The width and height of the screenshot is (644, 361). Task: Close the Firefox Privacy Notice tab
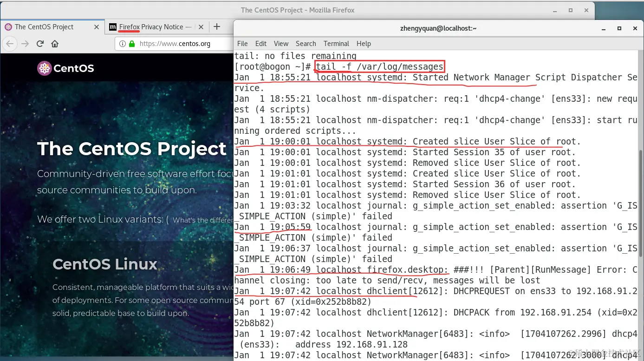click(x=201, y=27)
